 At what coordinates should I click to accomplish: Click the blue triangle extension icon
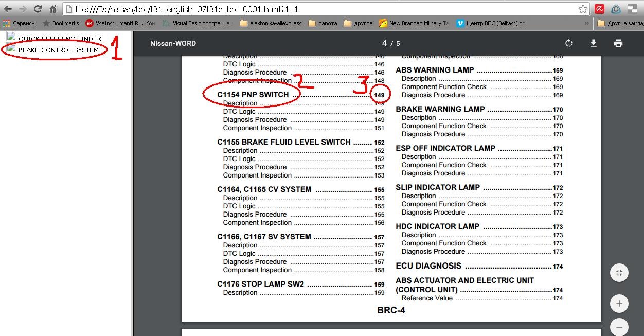click(x=616, y=9)
